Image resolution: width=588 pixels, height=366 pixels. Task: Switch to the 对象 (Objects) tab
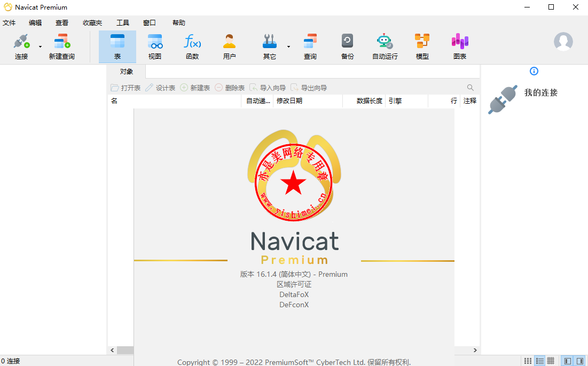pos(127,72)
